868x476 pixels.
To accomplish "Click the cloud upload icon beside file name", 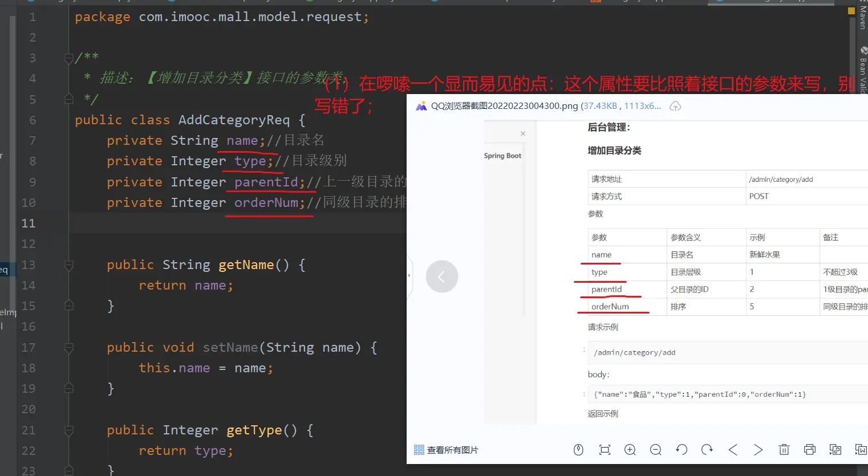I will 675,106.
